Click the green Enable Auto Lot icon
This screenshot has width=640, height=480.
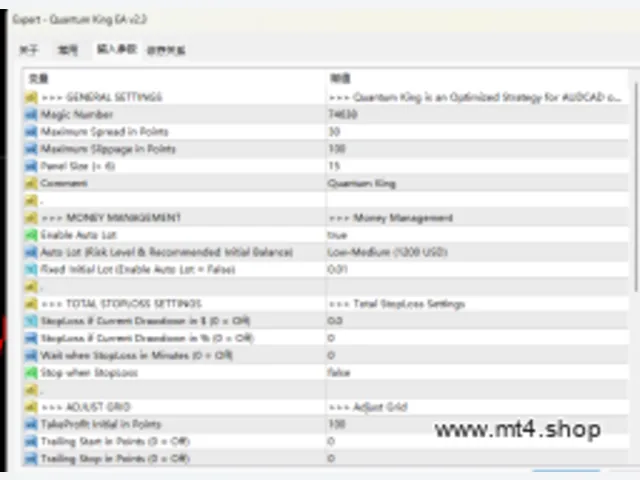pyautogui.click(x=31, y=235)
